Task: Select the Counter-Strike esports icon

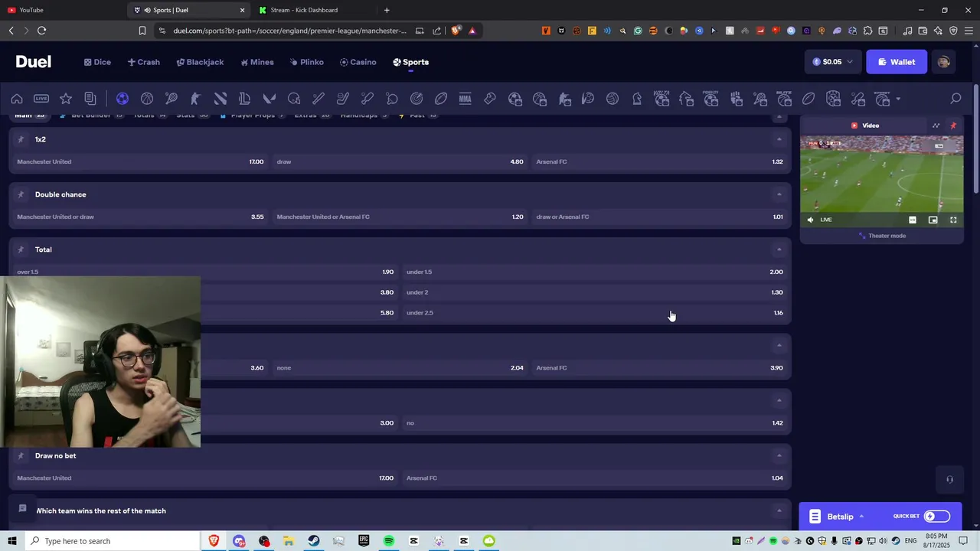Action: coord(195,99)
